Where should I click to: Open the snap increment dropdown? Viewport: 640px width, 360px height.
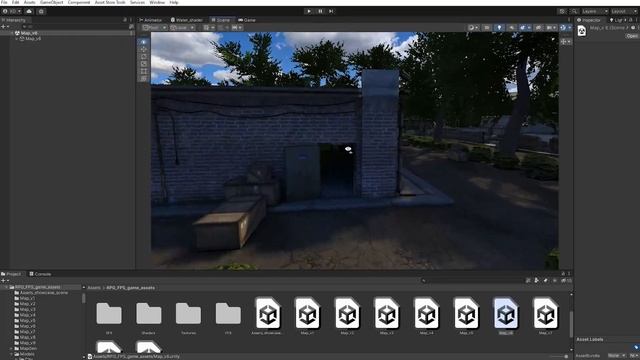(237, 28)
